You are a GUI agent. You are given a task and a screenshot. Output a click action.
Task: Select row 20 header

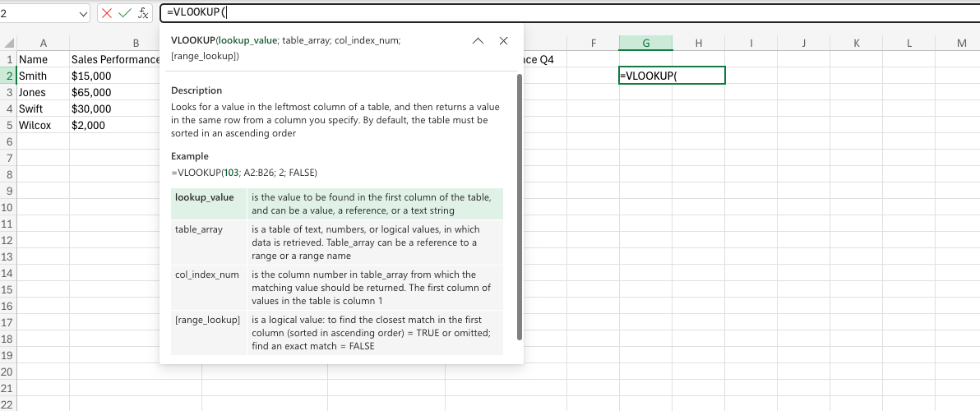click(x=9, y=372)
